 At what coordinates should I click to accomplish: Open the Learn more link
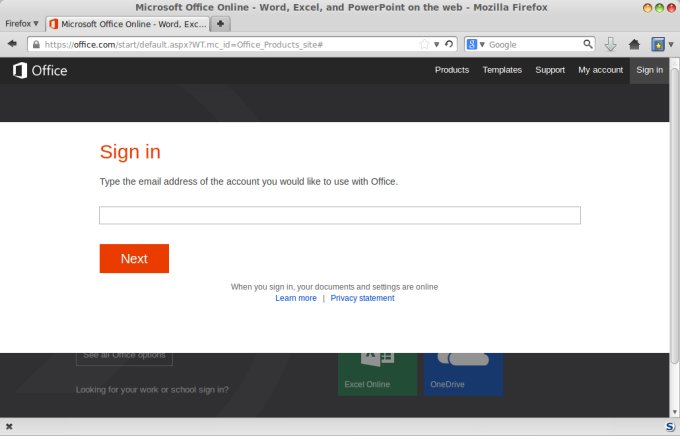coord(296,298)
